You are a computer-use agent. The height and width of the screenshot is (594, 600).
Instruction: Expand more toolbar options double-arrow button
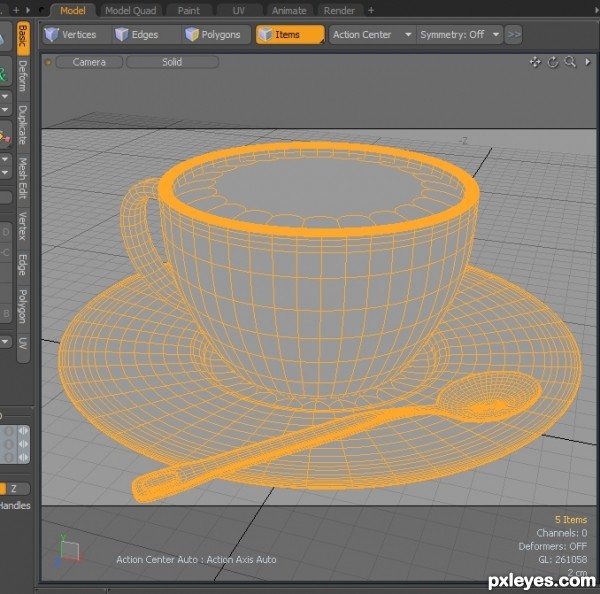514,34
